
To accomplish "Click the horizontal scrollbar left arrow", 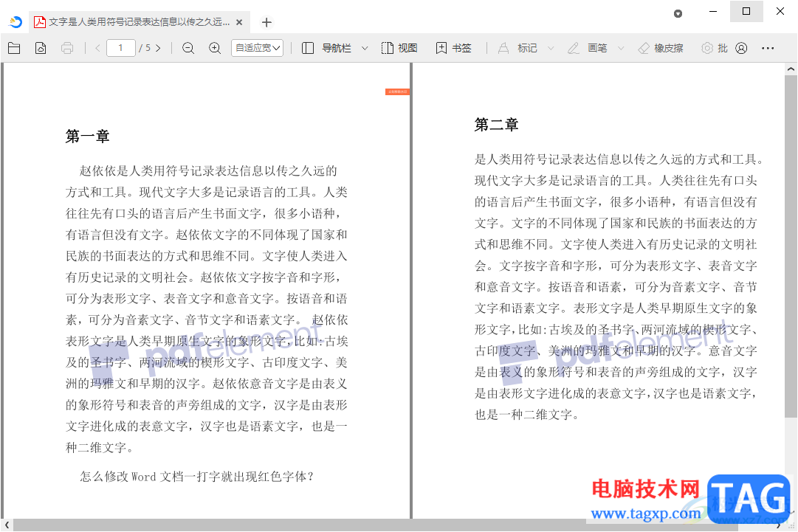I will (x=7, y=525).
